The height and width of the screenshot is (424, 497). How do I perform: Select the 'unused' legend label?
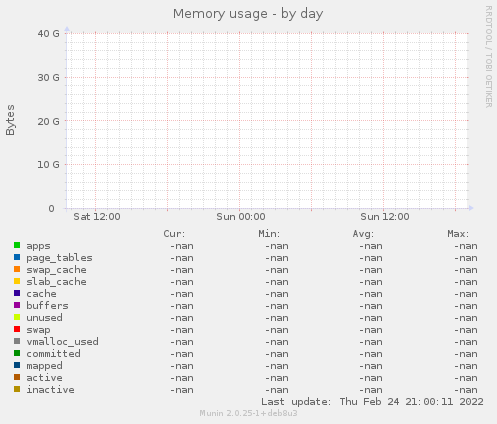pos(44,318)
